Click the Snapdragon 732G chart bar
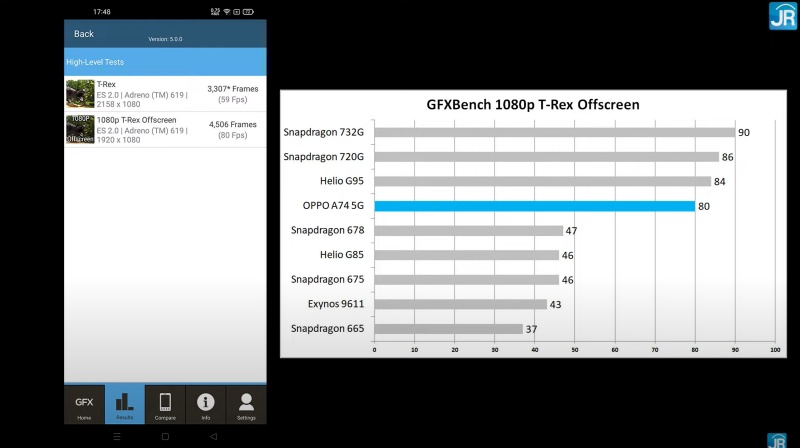Viewport: 800px width, 448px height. (554, 132)
